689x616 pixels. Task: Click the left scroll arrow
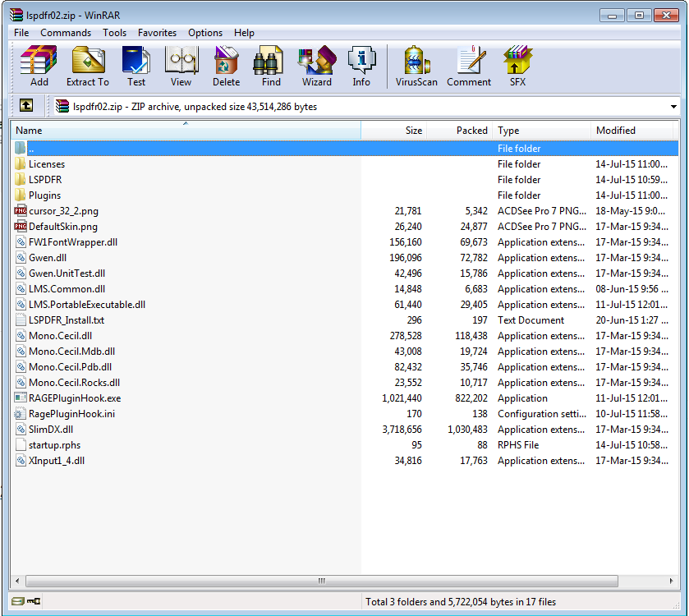[x=17, y=581]
